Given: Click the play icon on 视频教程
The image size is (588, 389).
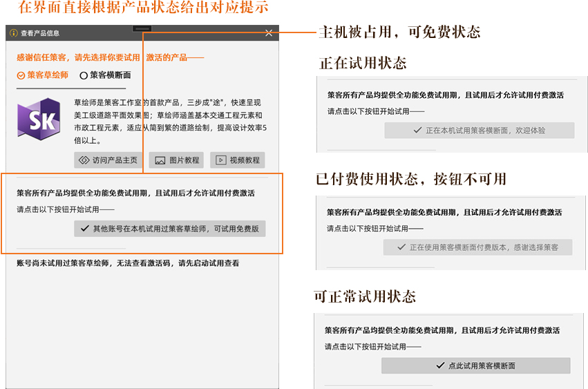Looking at the screenshot, I should tap(221, 160).
